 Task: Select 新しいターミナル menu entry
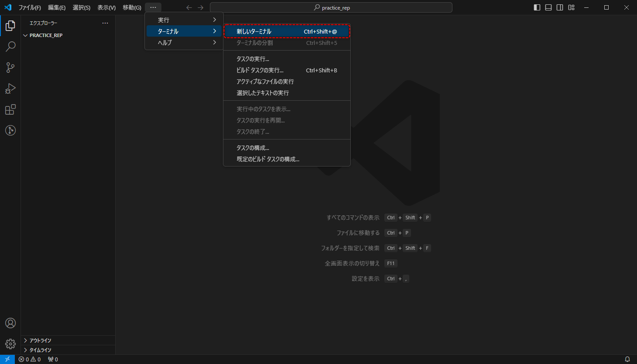[x=287, y=31]
